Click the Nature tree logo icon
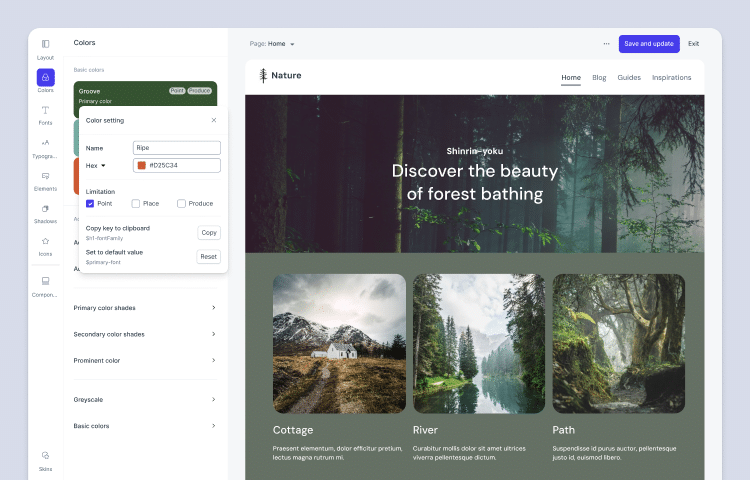This screenshot has width=750, height=480. [x=263, y=76]
